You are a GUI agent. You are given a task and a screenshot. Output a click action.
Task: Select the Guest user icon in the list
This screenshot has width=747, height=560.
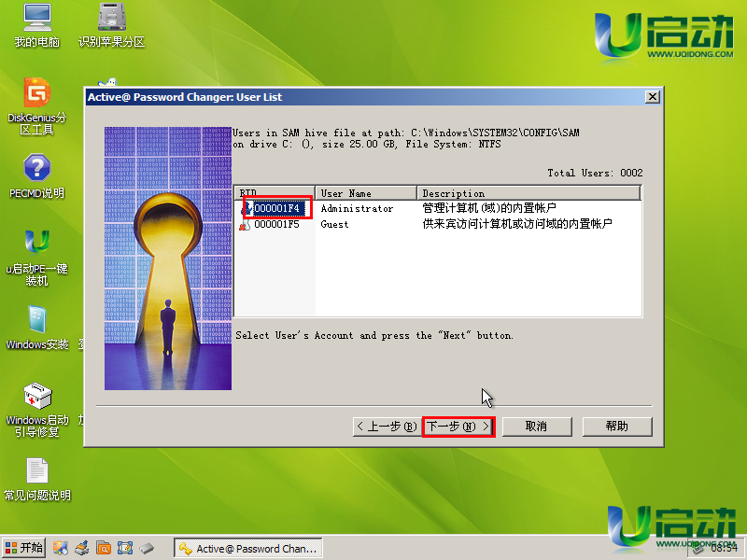pos(245,224)
